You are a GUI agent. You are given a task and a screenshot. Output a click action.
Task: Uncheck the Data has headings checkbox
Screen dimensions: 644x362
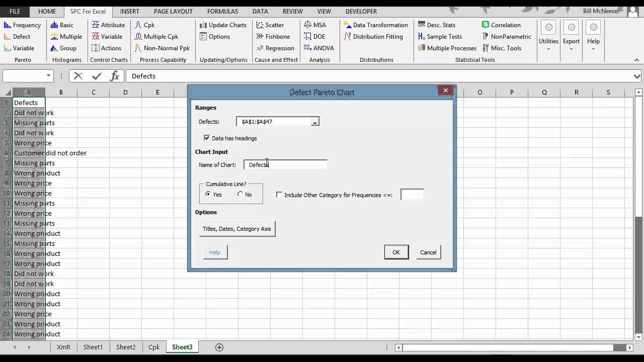coord(207,138)
